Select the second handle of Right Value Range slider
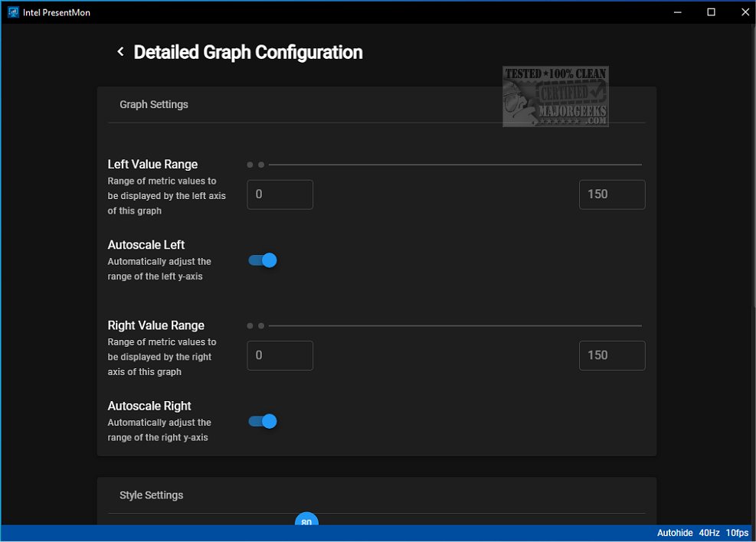Screen dimensions: 756x542 pyautogui.click(x=261, y=325)
